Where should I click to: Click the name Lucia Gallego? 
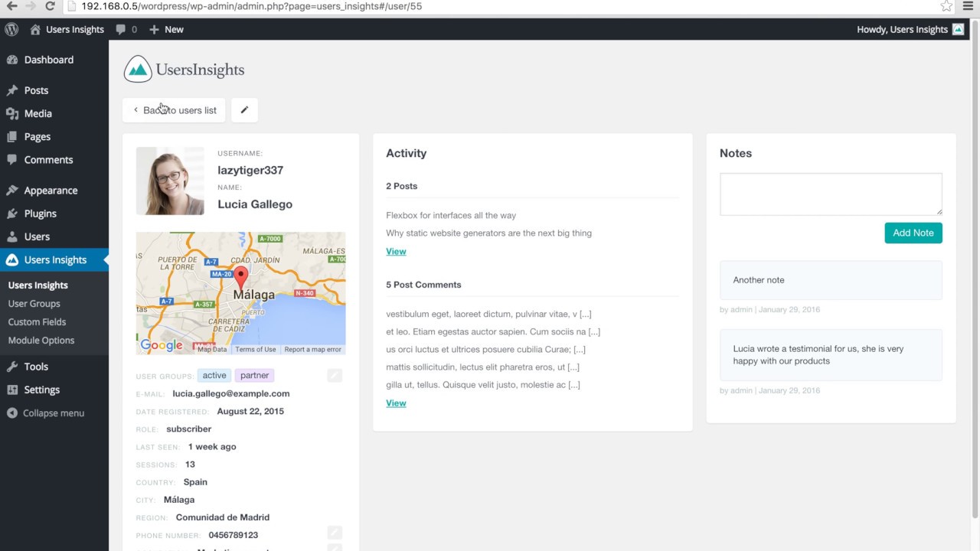click(255, 204)
